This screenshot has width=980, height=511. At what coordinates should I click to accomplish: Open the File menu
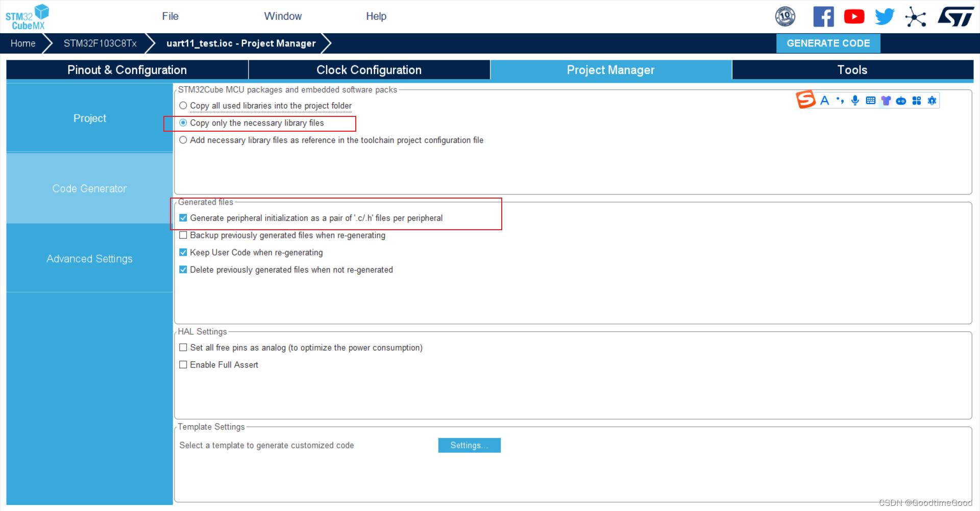click(170, 16)
